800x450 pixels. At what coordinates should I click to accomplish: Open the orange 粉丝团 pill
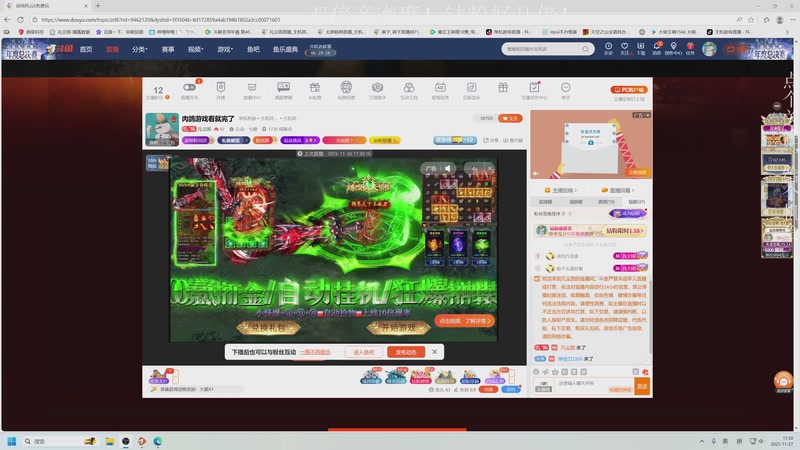coord(264,140)
